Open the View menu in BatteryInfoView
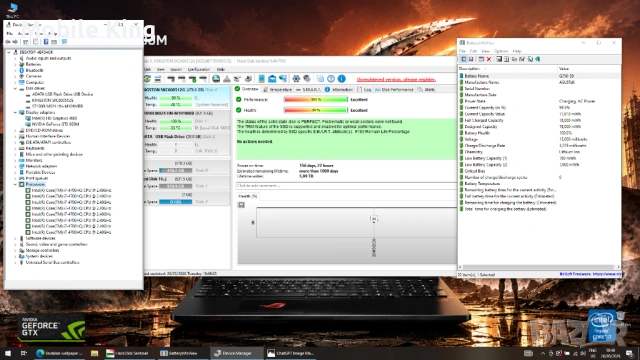The image size is (640, 360). point(485,51)
